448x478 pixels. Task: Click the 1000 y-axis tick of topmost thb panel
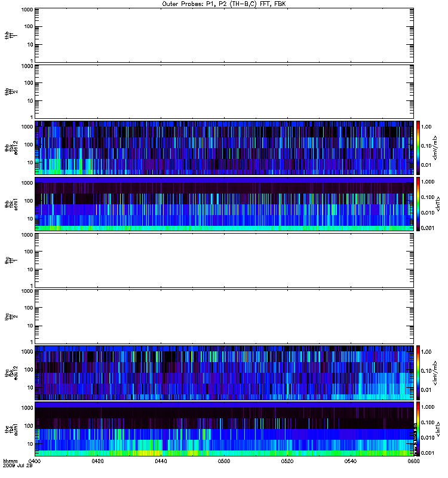coord(27,10)
